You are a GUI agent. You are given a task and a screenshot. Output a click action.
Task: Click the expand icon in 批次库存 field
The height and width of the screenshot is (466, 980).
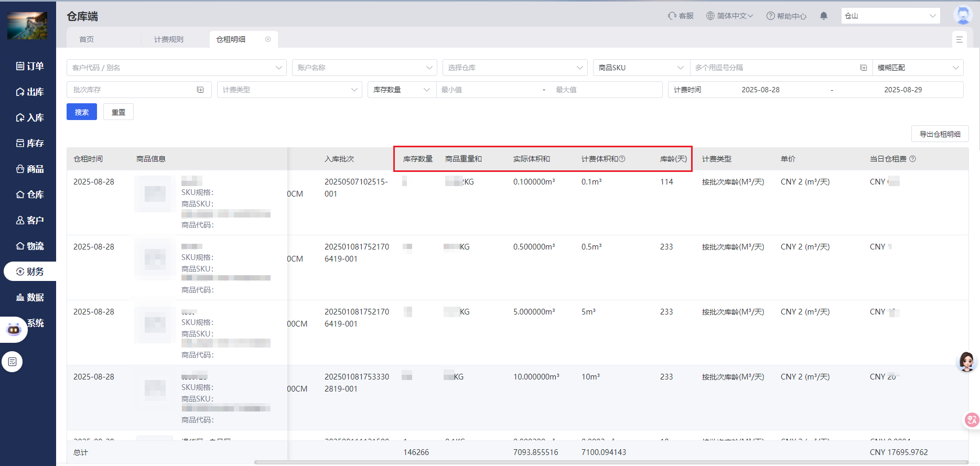(200, 90)
